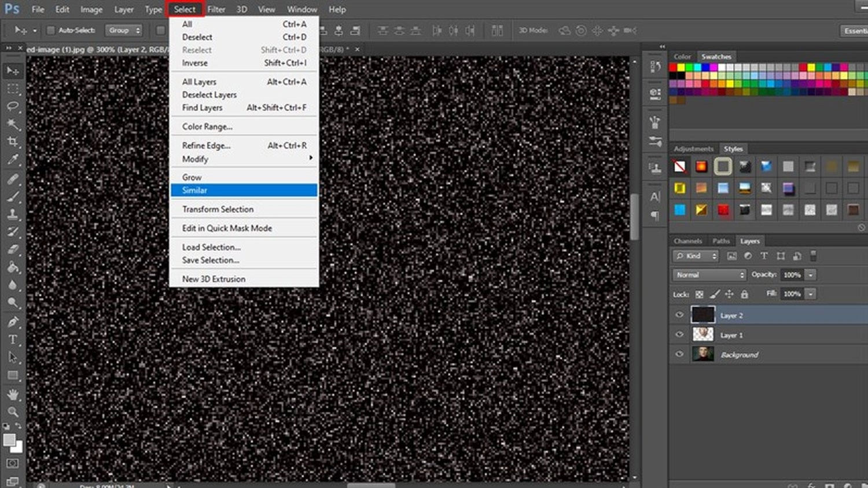Select the Blur tool
The image size is (868, 488).
(13, 285)
